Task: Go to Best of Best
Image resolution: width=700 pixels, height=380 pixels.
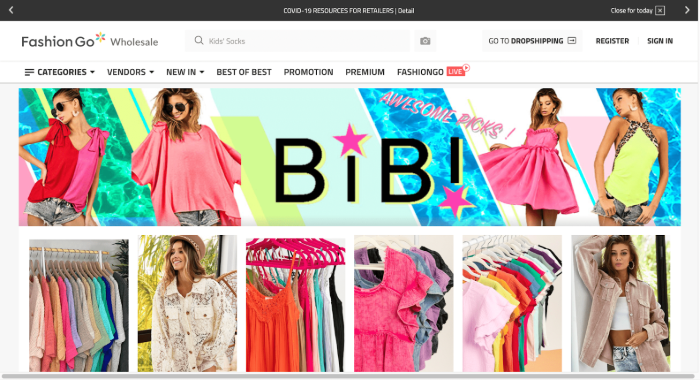Action: [x=244, y=72]
